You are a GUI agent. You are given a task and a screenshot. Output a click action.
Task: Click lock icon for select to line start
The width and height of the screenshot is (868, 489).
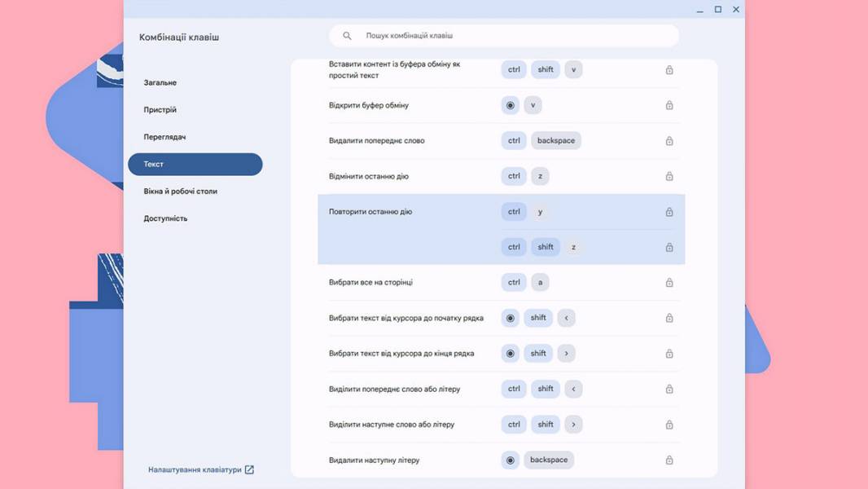(669, 318)
